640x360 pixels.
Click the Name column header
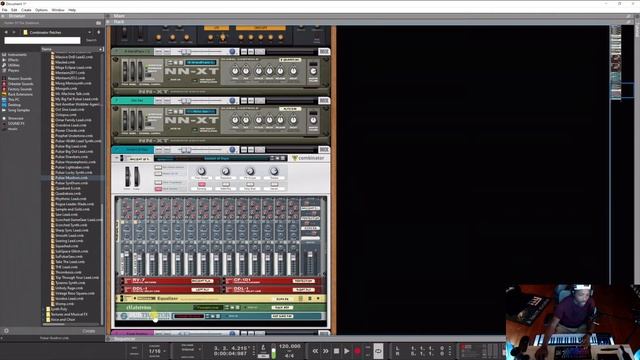click(72, 49)
